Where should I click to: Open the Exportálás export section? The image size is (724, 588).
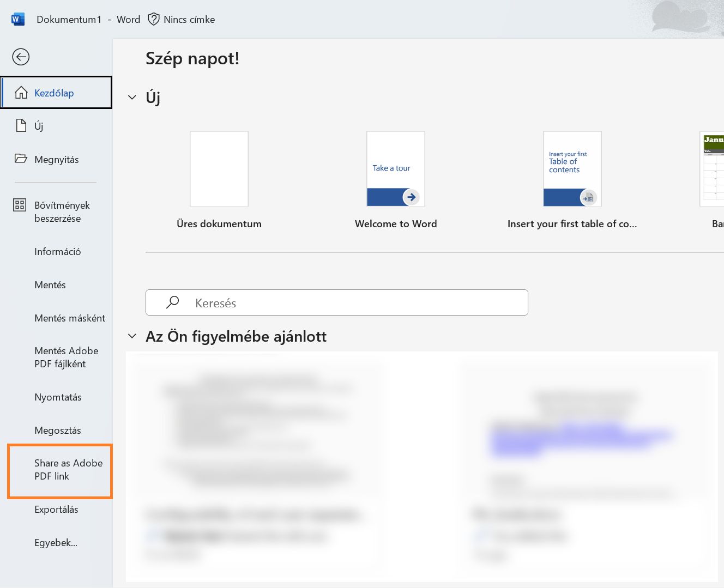tap(57, 509)
